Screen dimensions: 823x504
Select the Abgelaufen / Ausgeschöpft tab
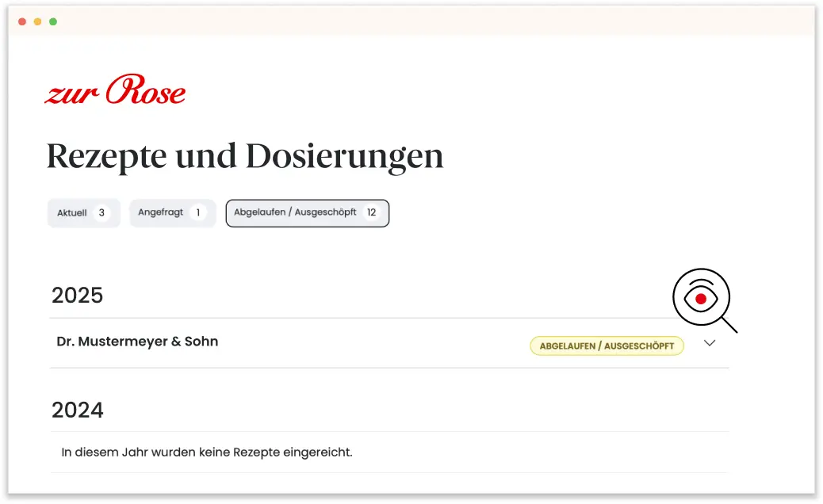click(x=308, y=213)
